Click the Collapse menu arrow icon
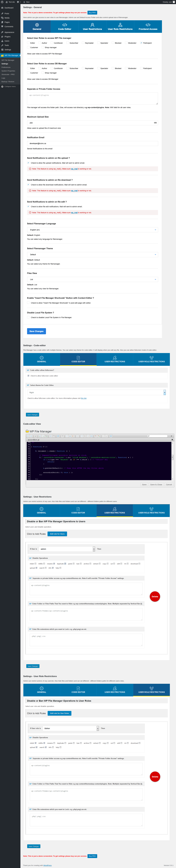Screen dimensions: 176x868 [2, 87]
